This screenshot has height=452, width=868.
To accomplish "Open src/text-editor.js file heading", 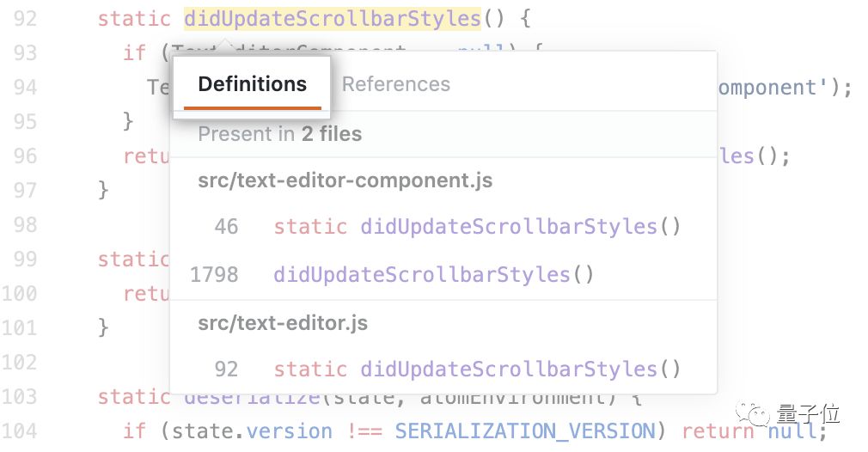I will point(282,323).
